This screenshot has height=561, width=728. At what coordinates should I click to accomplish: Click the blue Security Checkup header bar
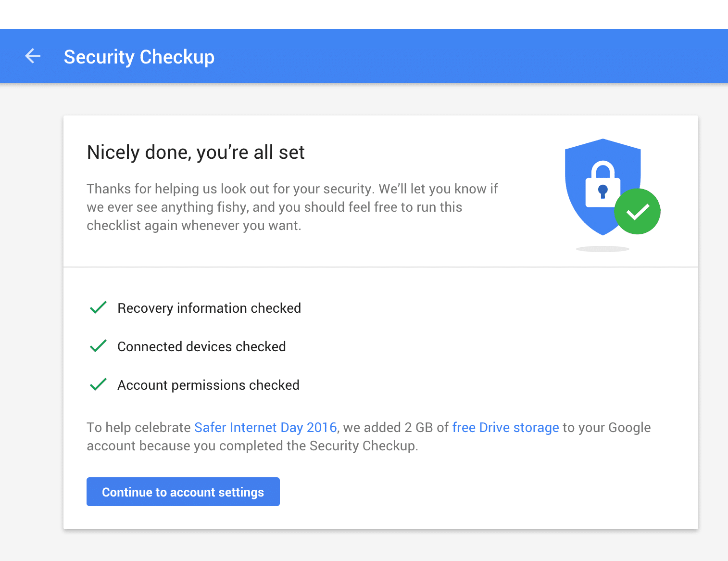tap(433, 56)
